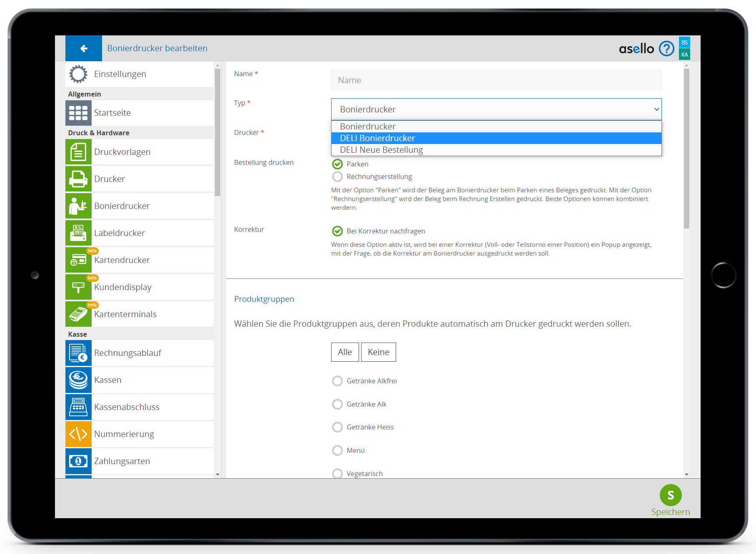Click the Nummerierung code icon
The width and height of the screenshot is (756, 554).
78,434
